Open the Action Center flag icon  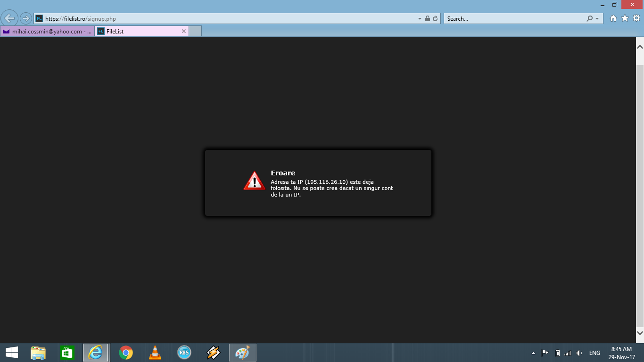click(545, 353)
